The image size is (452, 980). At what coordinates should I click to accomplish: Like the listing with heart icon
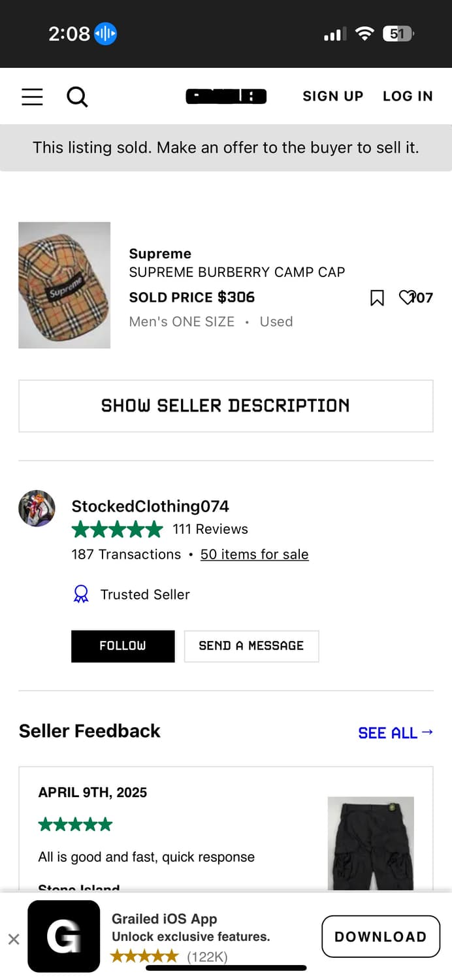click(406, 298)
